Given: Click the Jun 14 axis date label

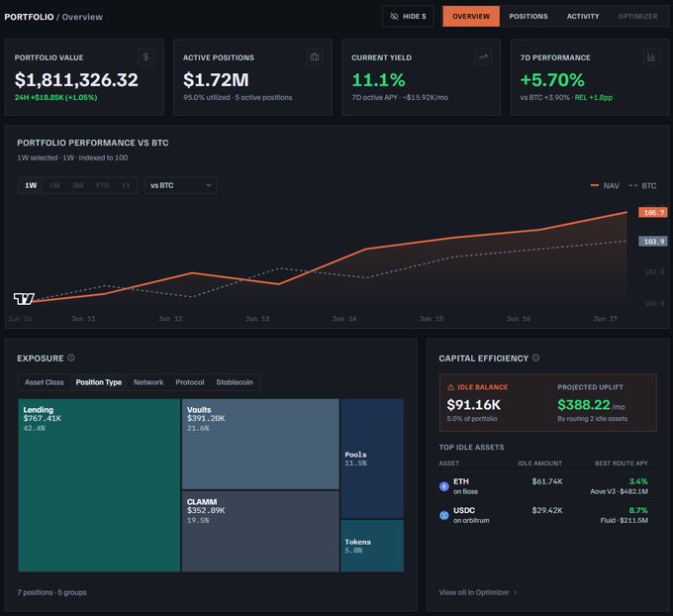Looking at the screenshot, I should point(344,319).
